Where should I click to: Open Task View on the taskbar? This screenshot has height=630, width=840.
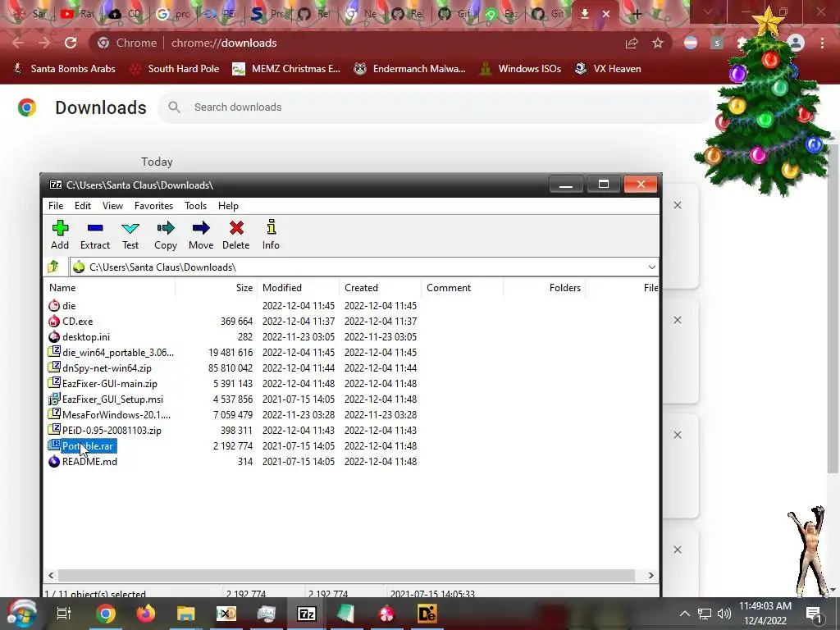(64, 614)
